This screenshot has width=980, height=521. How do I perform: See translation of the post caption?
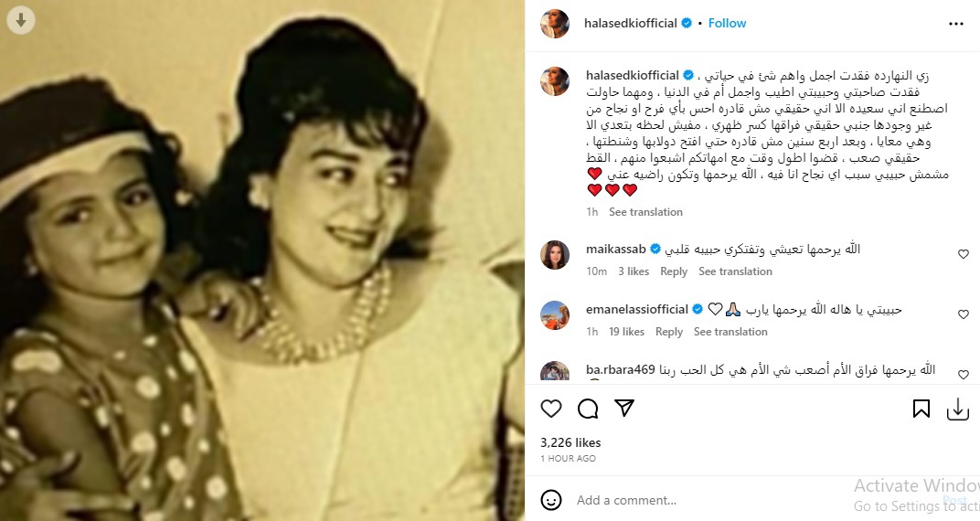tap(645, 212)
